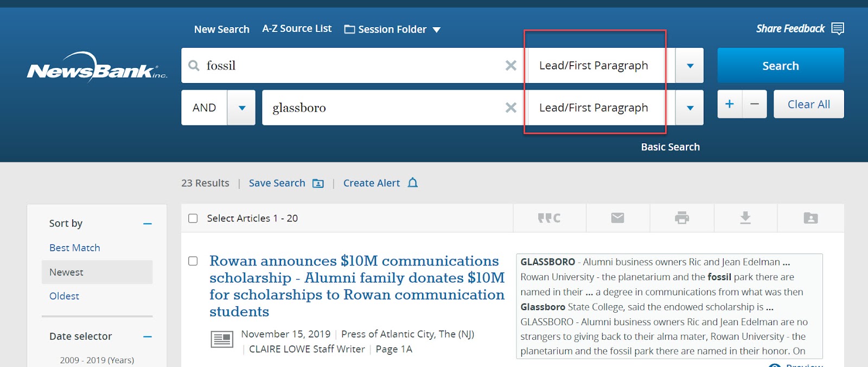Email selected articles using envelope icon

[x=617, y=218]
